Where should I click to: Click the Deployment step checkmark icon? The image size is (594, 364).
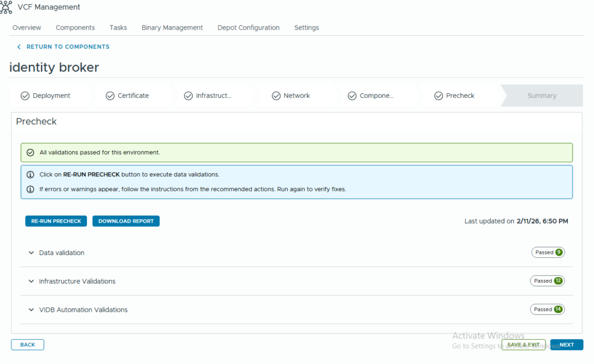25,96
